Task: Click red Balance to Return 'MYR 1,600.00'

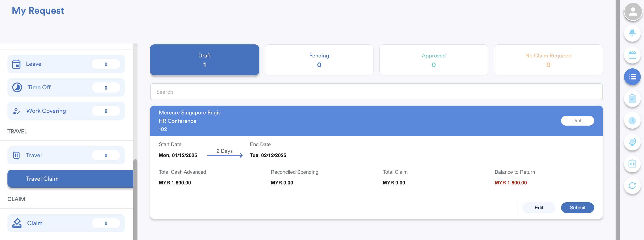Action: click(x=510, y=183)
